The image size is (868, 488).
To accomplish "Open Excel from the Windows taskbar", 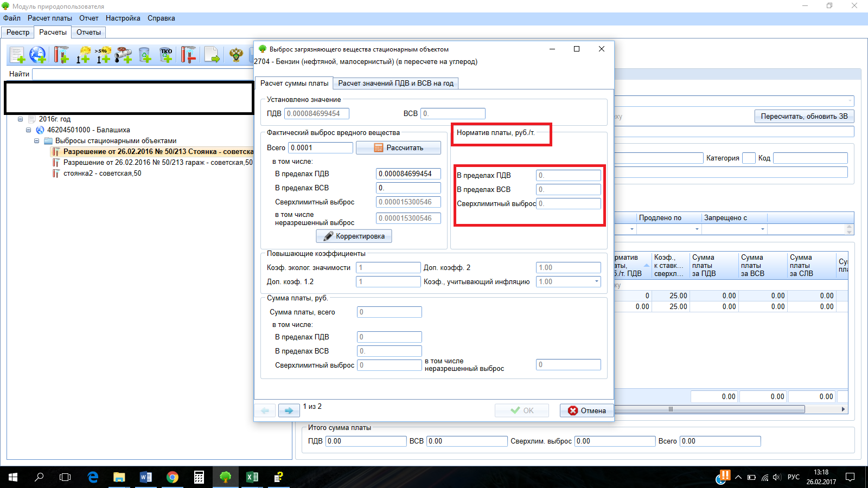I will 252,477.
